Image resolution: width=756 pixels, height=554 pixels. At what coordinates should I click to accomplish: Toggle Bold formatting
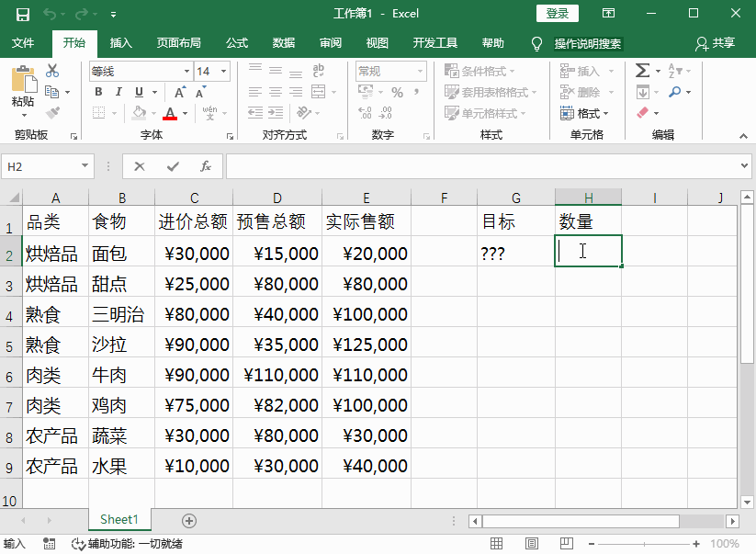pos(98,92)
